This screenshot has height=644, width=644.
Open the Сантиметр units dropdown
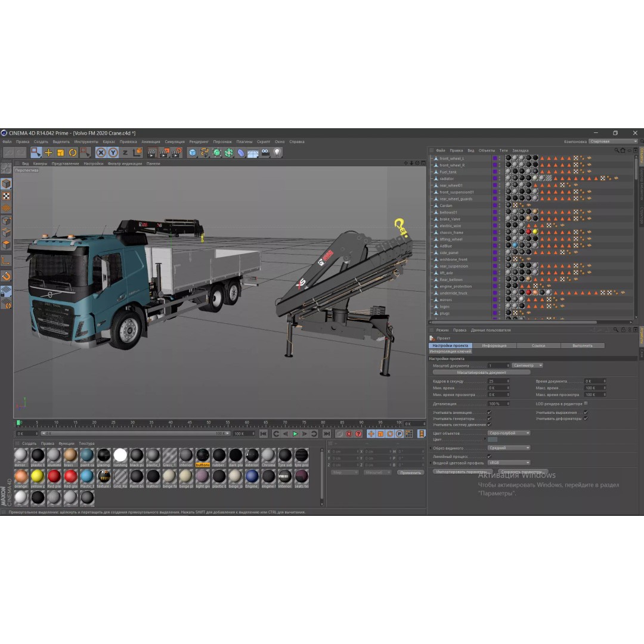528,365
